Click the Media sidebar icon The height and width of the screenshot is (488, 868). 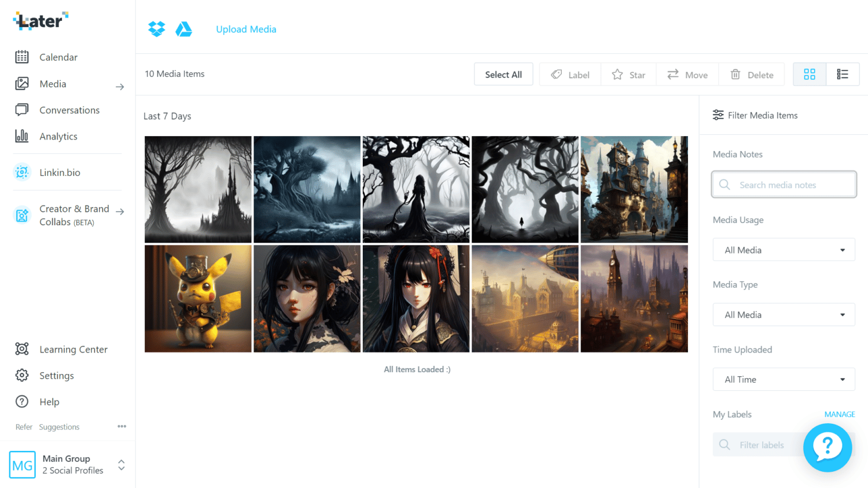tap(22, 83)
